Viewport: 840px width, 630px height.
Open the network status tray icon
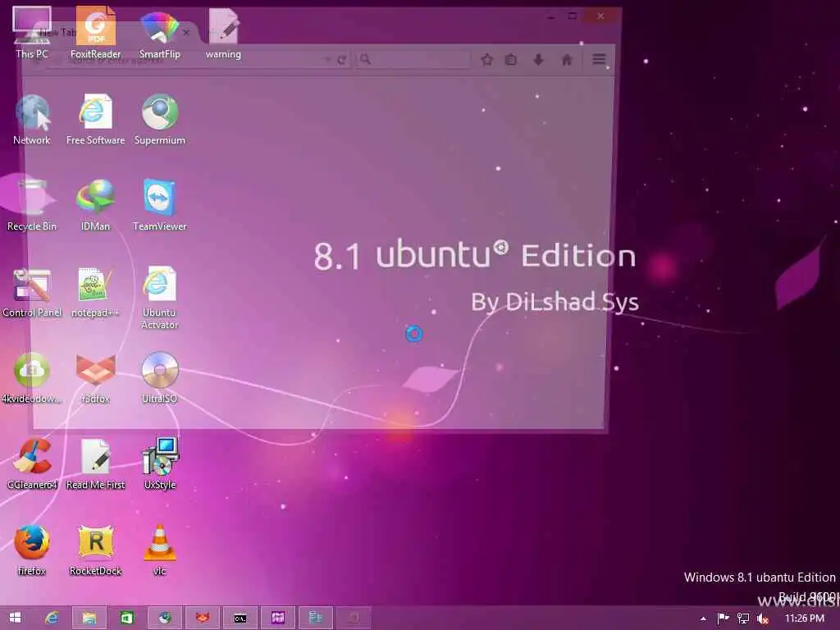[743, 619]
